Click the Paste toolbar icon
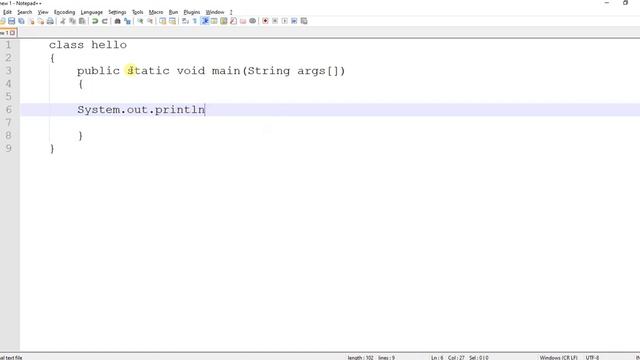640x360 pixels. [x=82, y=21]
